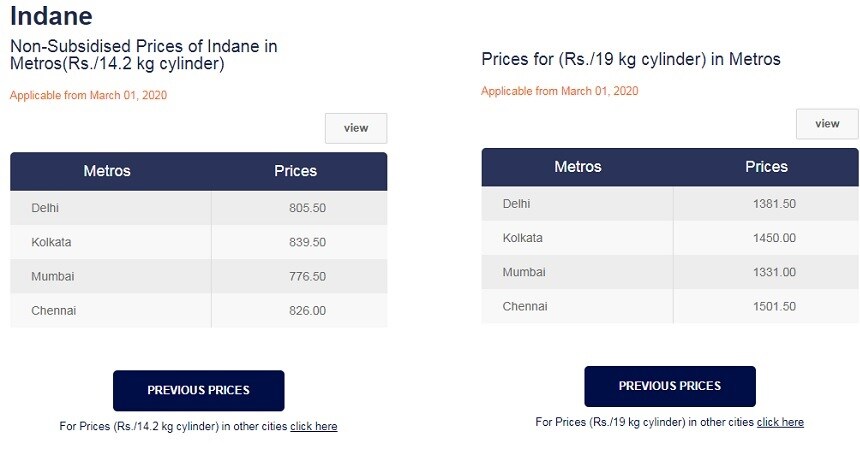The image size is (860, 449).
Task: Select the Mumbai price 776.50
Action: 307,276
